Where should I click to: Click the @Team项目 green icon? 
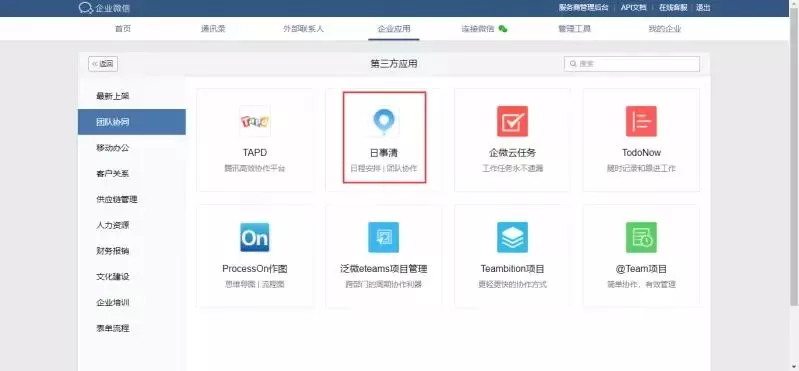coord(641,237)
